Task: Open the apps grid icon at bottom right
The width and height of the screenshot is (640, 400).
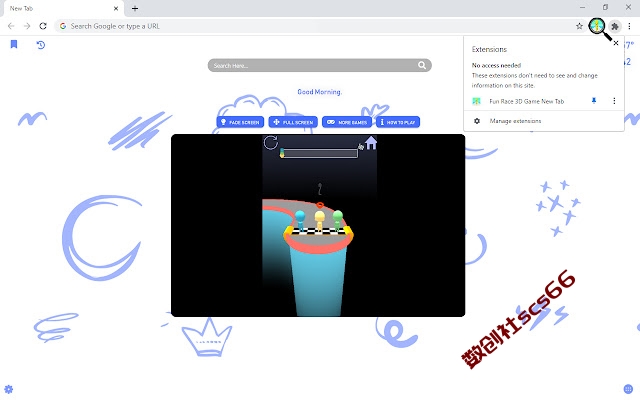Action: click(x=628, y=389)
